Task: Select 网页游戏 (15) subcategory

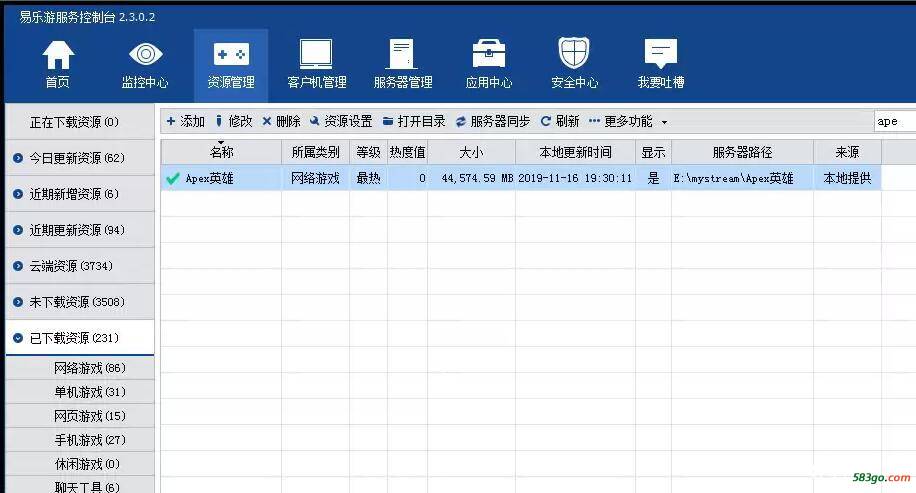Action: (80, 416)
